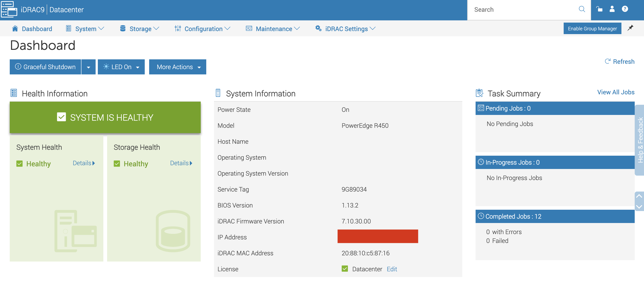Image resolution: width=644 pixels, height=287 pixels.
Task: Go to the Dashboard menu item
Action: [x=37, y=29]
